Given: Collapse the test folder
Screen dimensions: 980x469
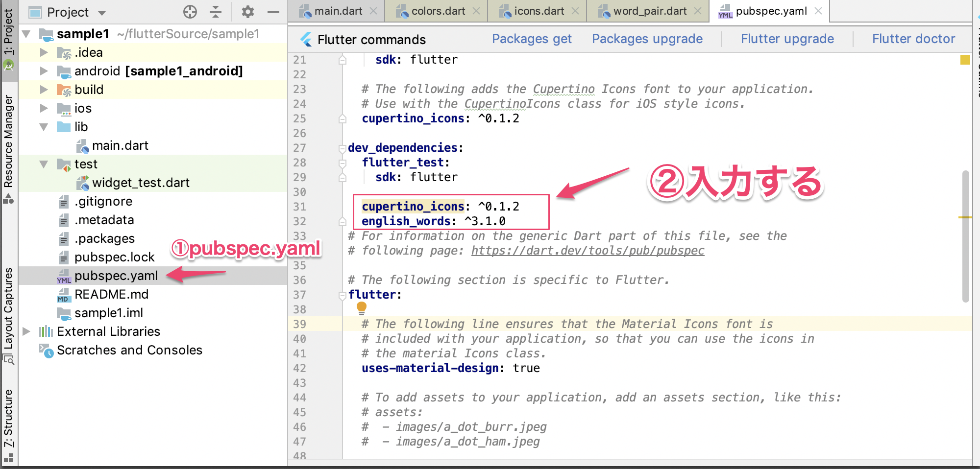Looking at the screenshot, I should [44, 164].
